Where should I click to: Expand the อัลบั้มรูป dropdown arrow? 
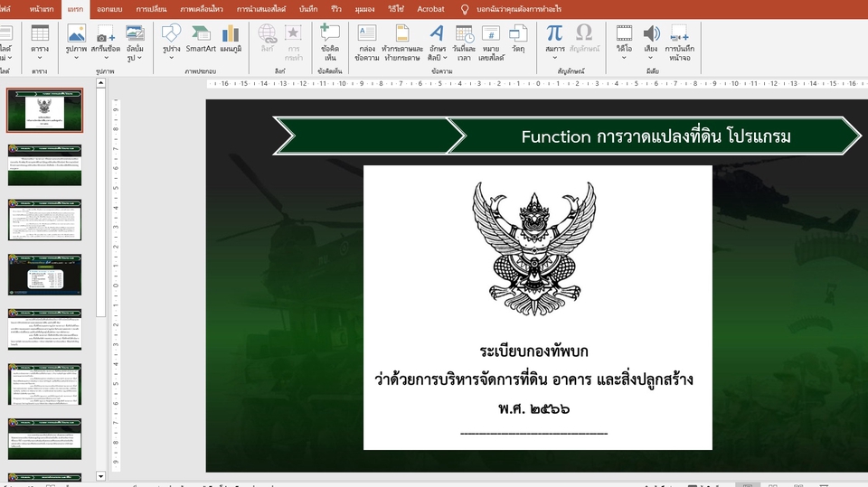pyautogui.click(x=139, y=58)
